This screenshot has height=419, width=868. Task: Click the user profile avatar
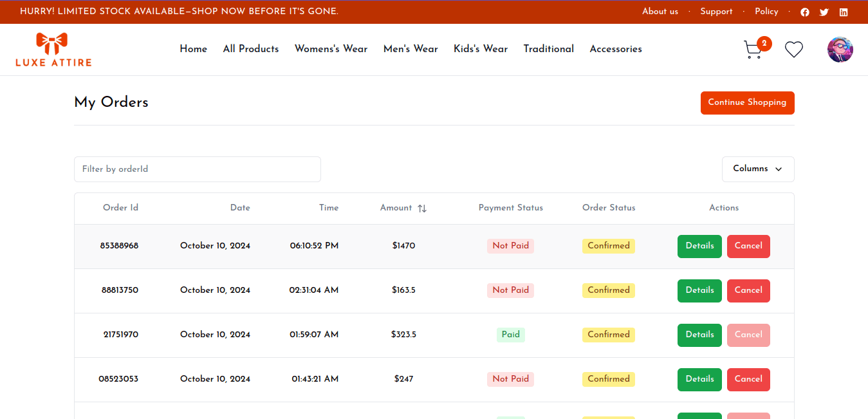(840, 50)
